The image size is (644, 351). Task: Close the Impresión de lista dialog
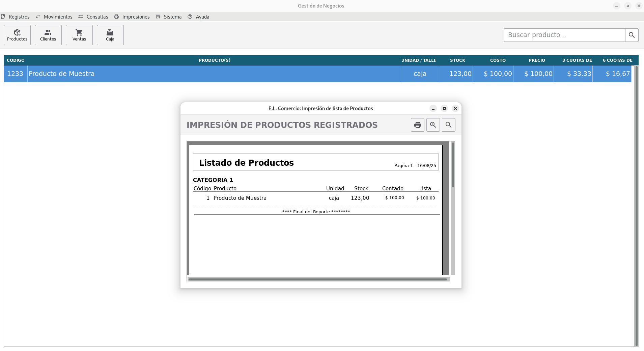click(x=455, y=108)
